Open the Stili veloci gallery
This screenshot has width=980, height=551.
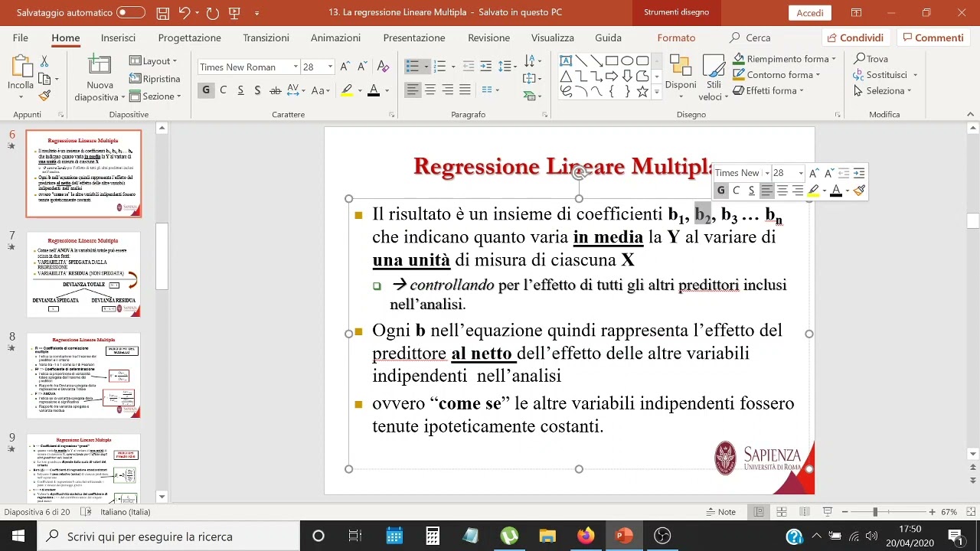pyautogui.click(x=714, y=78)
